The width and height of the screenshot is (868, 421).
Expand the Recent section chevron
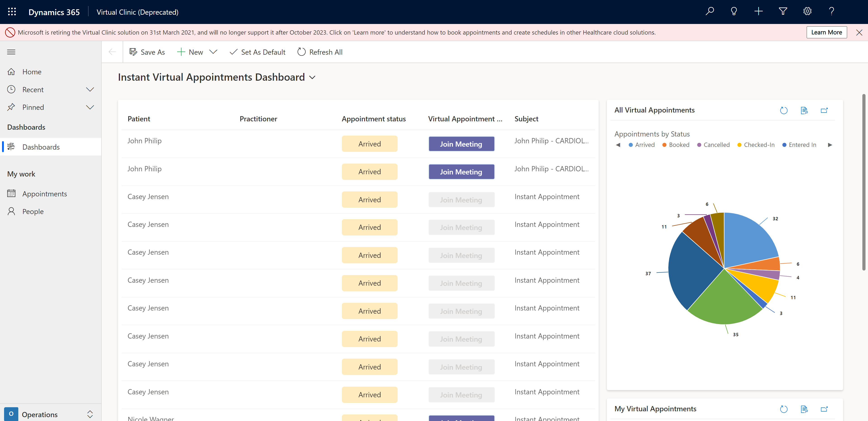pyautogui.click(x=90, y=90)
